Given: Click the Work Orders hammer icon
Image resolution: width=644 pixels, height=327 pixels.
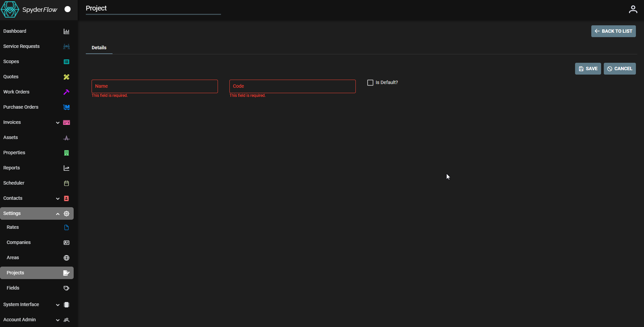Looking at the screenshot, I should [66, 92].
